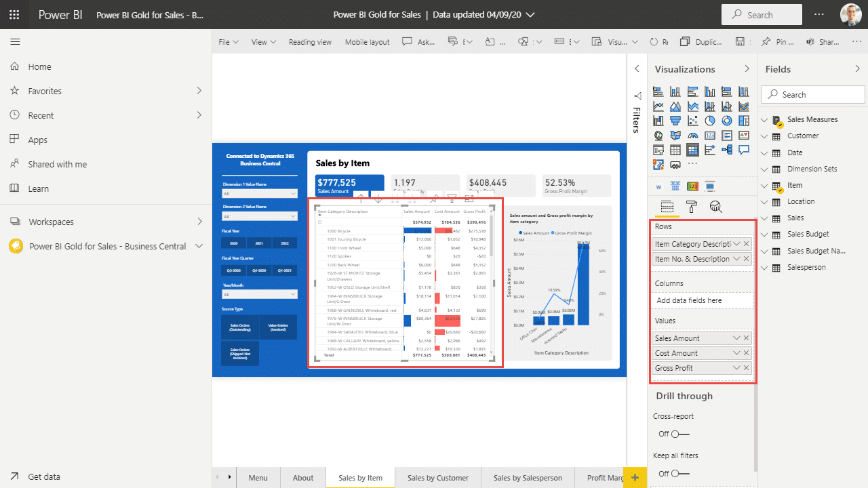The width and height of the screenshot is (868, 488).
Task: Open the File menu
Action: [x=229, y=42]
